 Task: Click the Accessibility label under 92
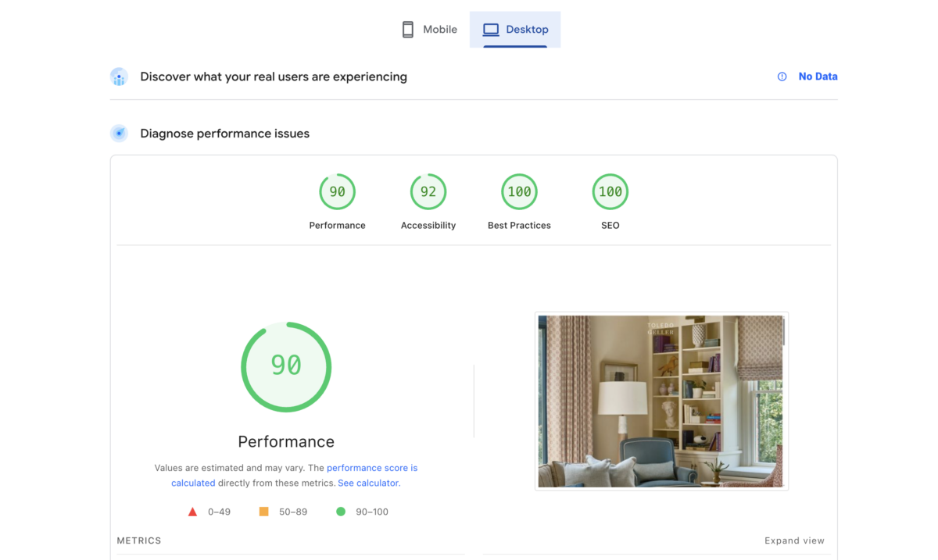(428, 225)
